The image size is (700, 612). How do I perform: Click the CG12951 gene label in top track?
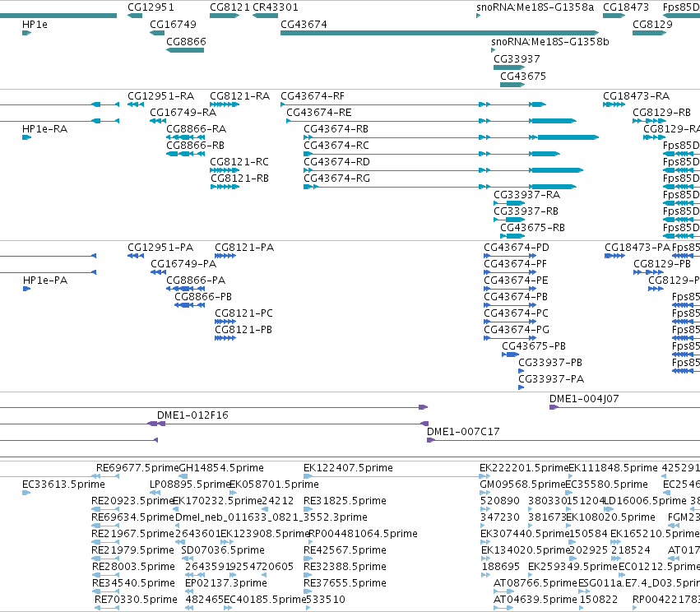point(151,7)
